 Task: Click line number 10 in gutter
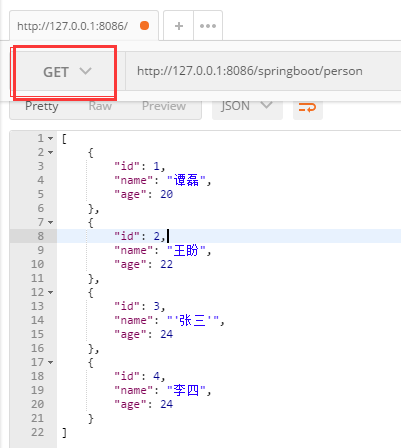pyautogui.click(x=37, y=264)
